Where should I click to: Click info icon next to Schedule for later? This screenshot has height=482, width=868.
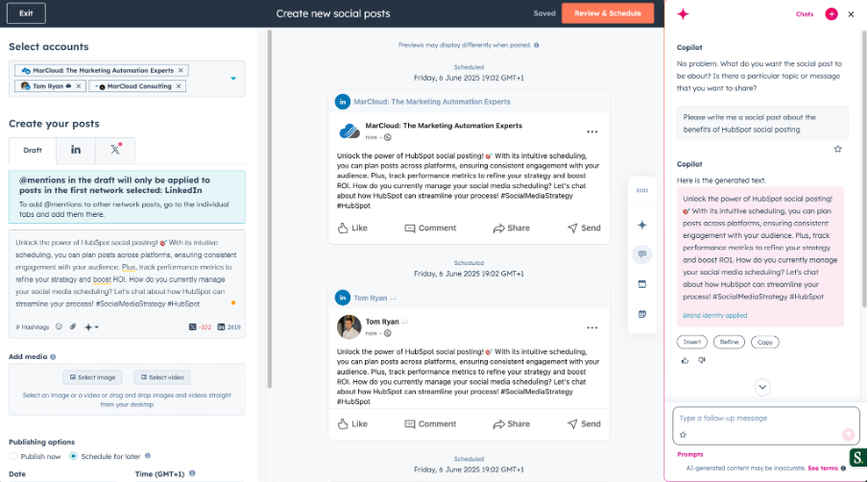[148, 456]
